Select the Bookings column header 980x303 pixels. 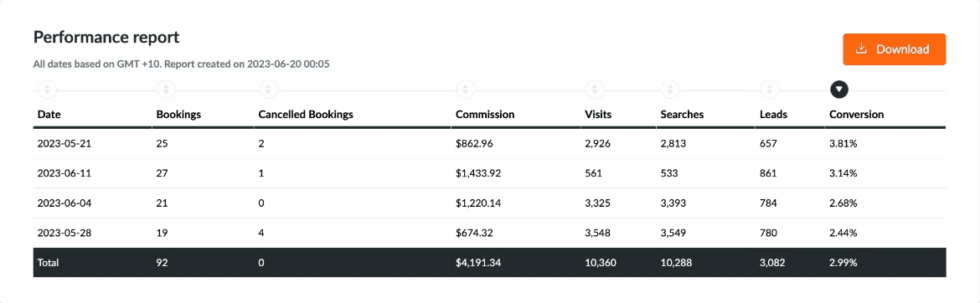178,115
